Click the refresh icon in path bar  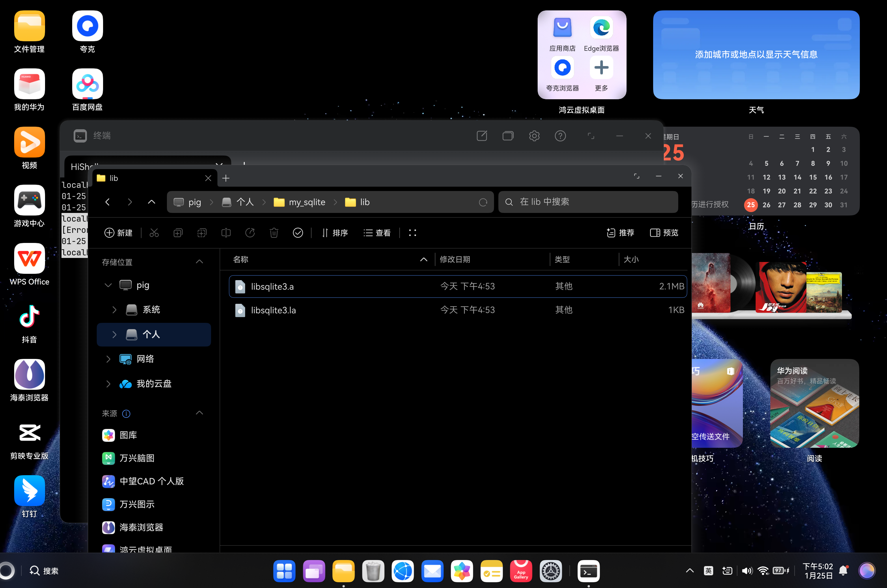(x=483, y=203)
